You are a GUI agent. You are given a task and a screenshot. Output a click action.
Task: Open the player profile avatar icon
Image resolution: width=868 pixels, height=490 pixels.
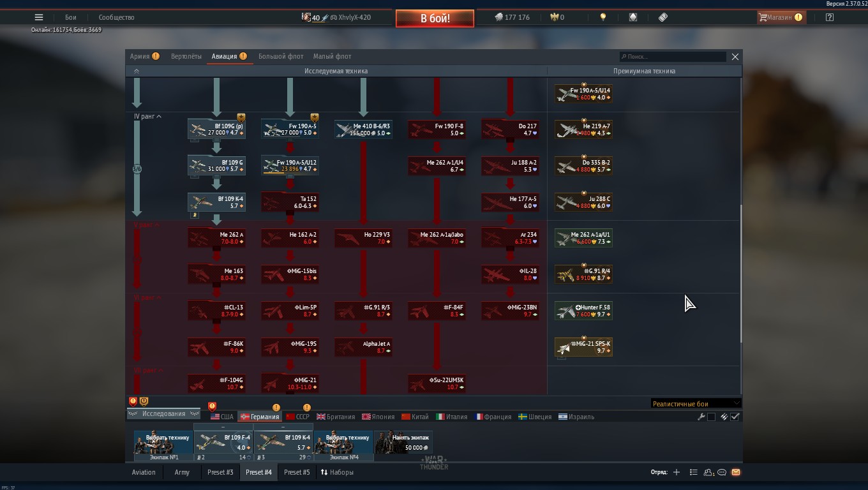306,17
